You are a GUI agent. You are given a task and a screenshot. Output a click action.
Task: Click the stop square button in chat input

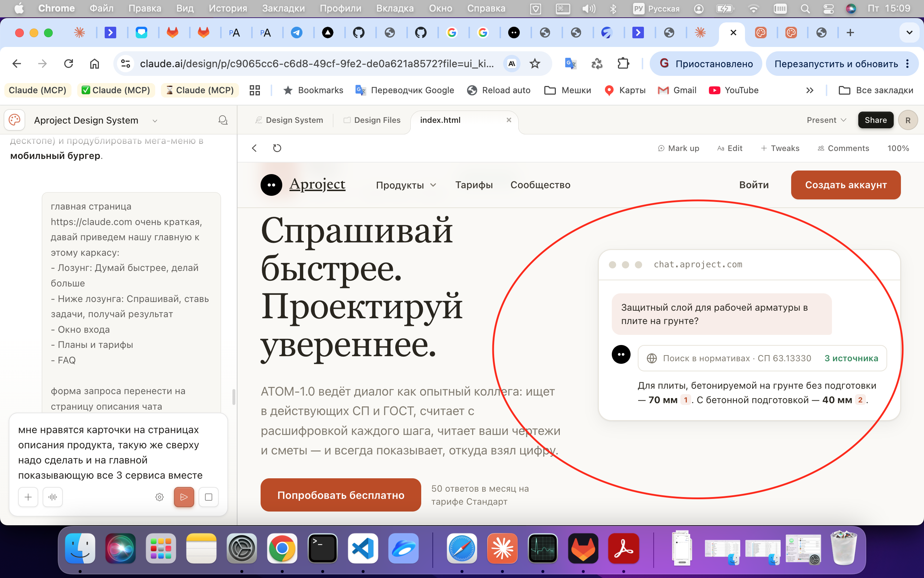(209, 497)
